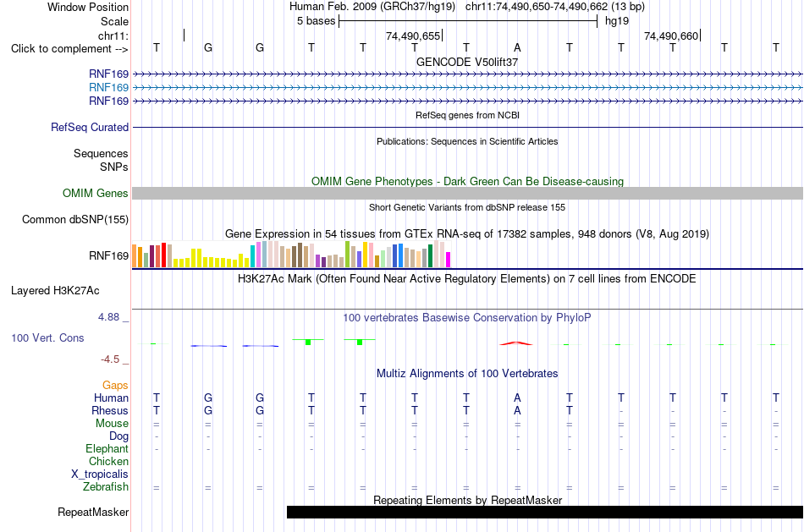Click the hg19 label next to scale bar
Viewport: 804px width, 532px height.
(617, 21)
